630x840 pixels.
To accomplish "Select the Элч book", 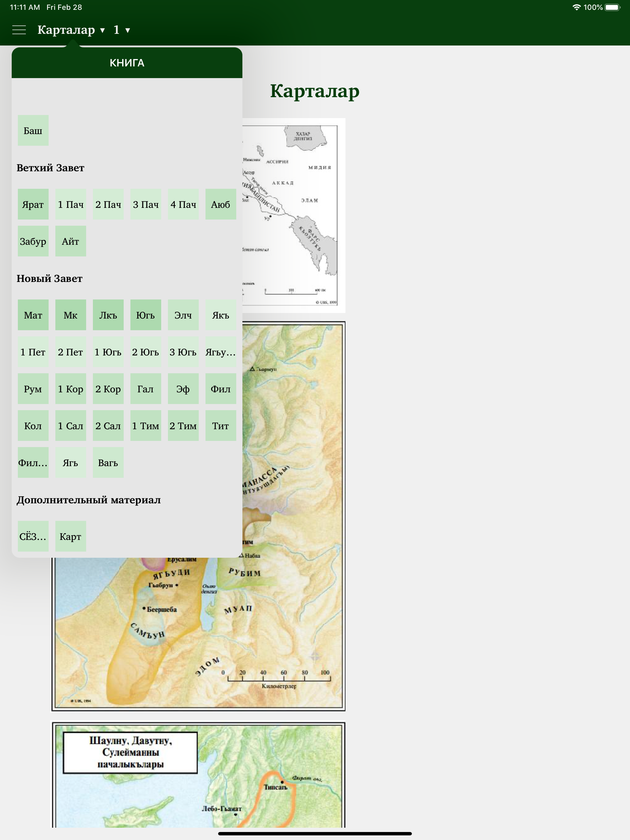I will (x=183, y=315).
